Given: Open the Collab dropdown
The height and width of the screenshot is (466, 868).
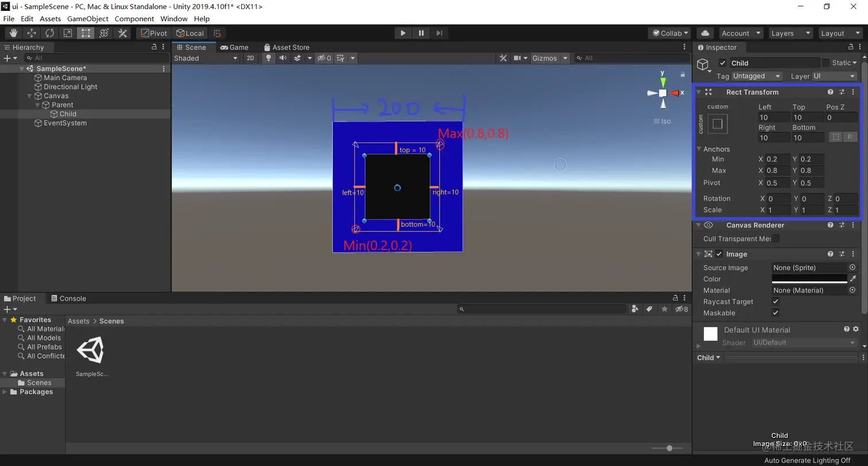Looking at the screenshot, I should [x=670, y=33].
